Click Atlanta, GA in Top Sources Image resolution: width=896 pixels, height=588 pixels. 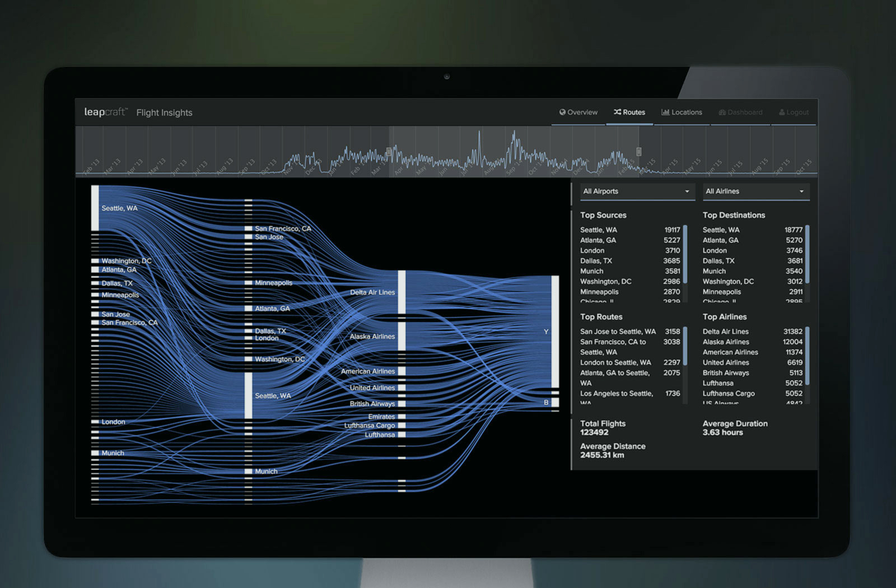pos(598,240)
